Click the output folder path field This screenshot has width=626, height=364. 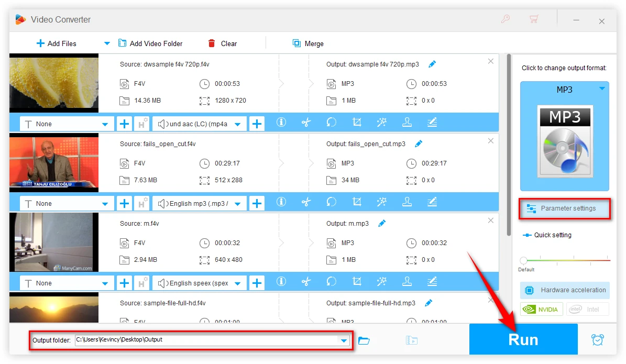pos(212,340)
